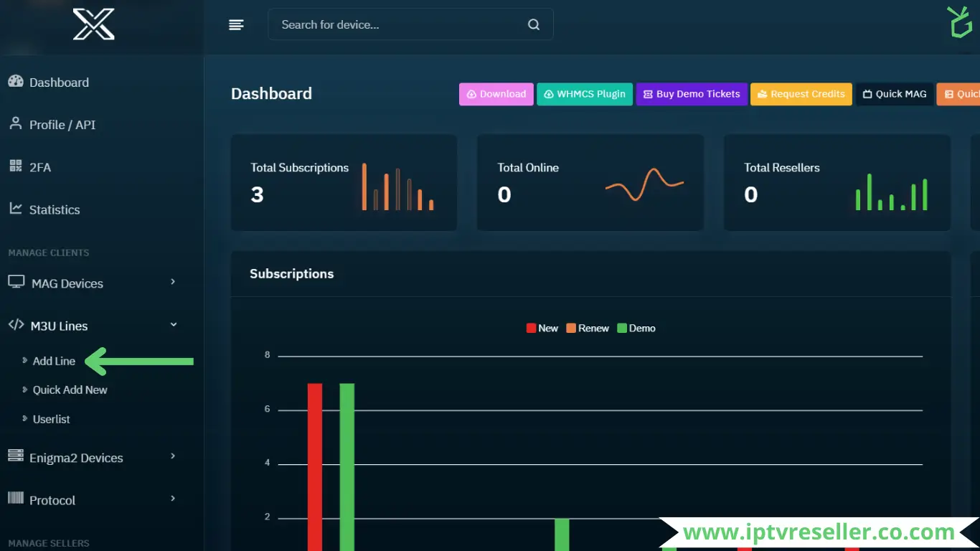Expand the MAG Devices submenu

(92, 283)
